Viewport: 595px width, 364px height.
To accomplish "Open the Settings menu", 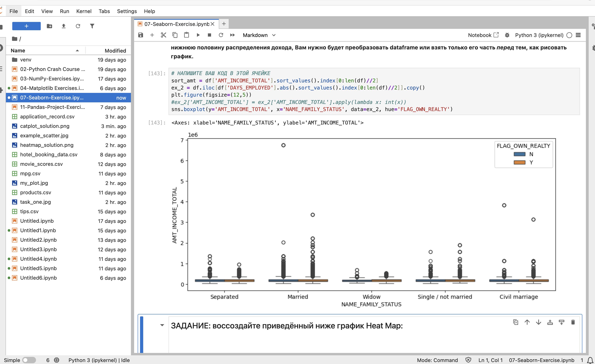I will [127, 11].
